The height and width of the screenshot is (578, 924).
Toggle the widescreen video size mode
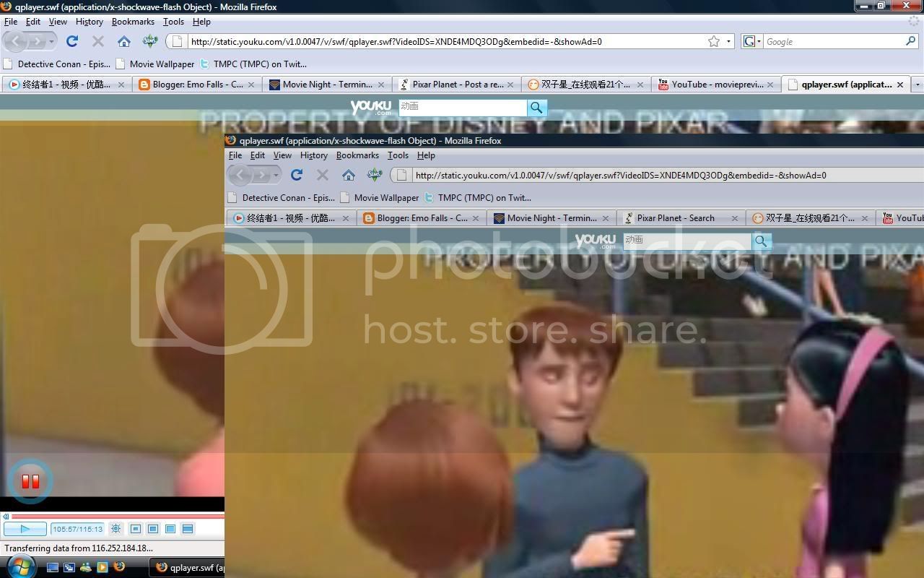pyautogui.click(x=188, y=529)
